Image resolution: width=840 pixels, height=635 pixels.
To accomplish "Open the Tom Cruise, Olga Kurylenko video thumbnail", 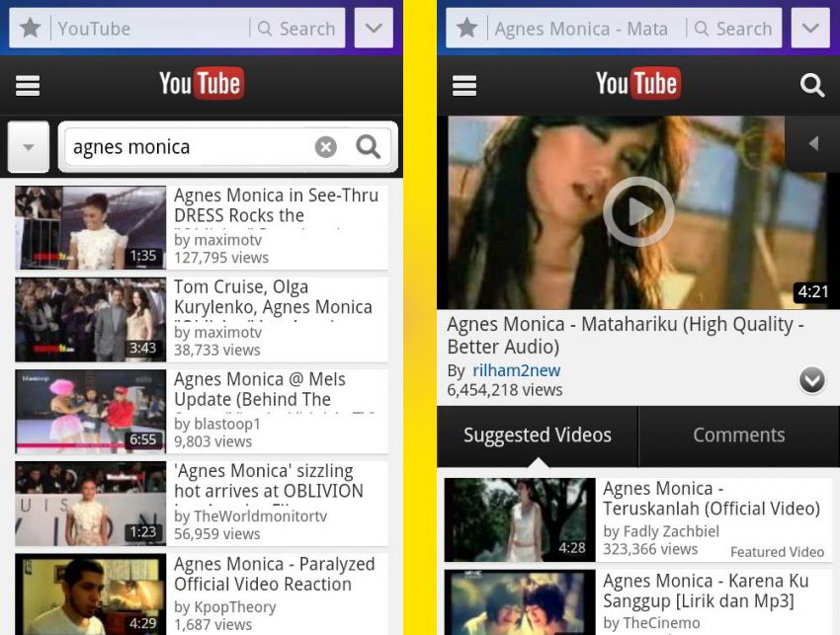I will point(91,320).
